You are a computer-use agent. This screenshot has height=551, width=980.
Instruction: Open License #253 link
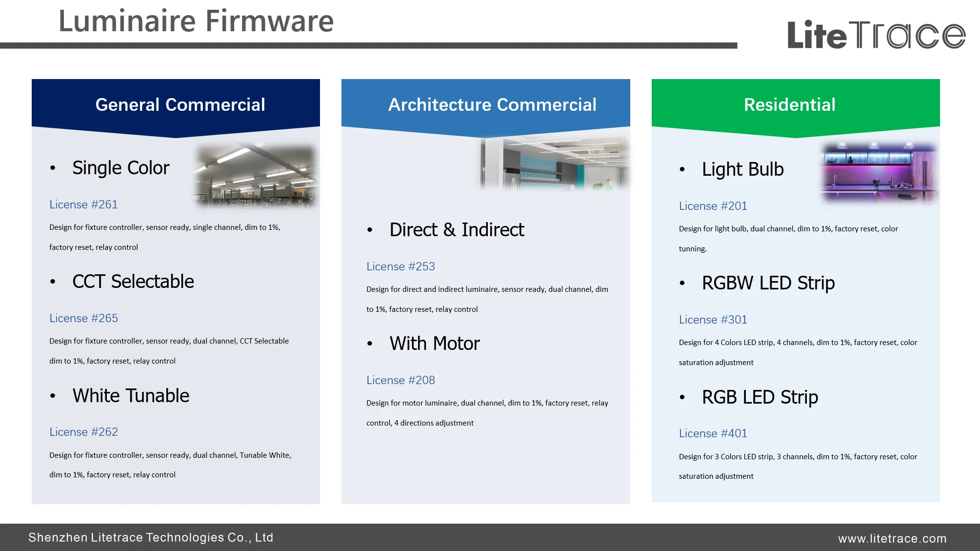400,266
